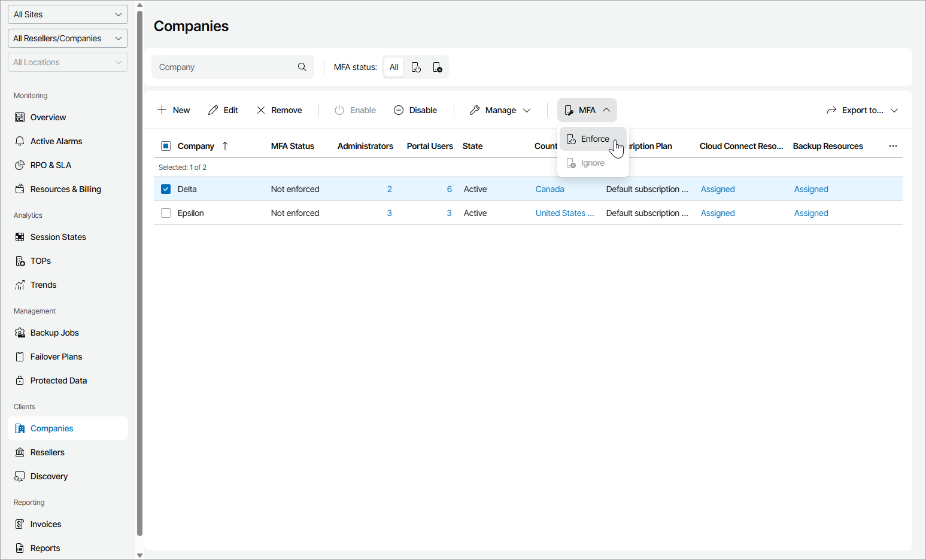
Task: Click the Disable icon in toolbar
Action: [399, 110]
